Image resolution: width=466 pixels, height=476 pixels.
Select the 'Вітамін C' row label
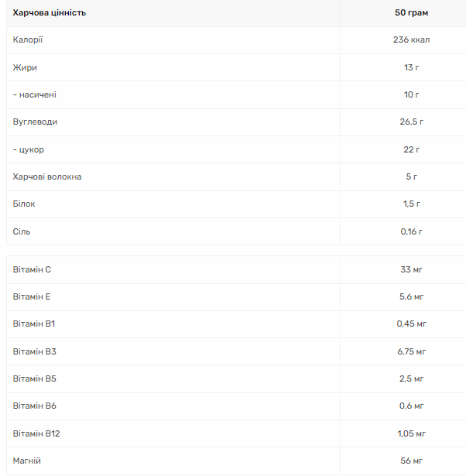[32, 269]
